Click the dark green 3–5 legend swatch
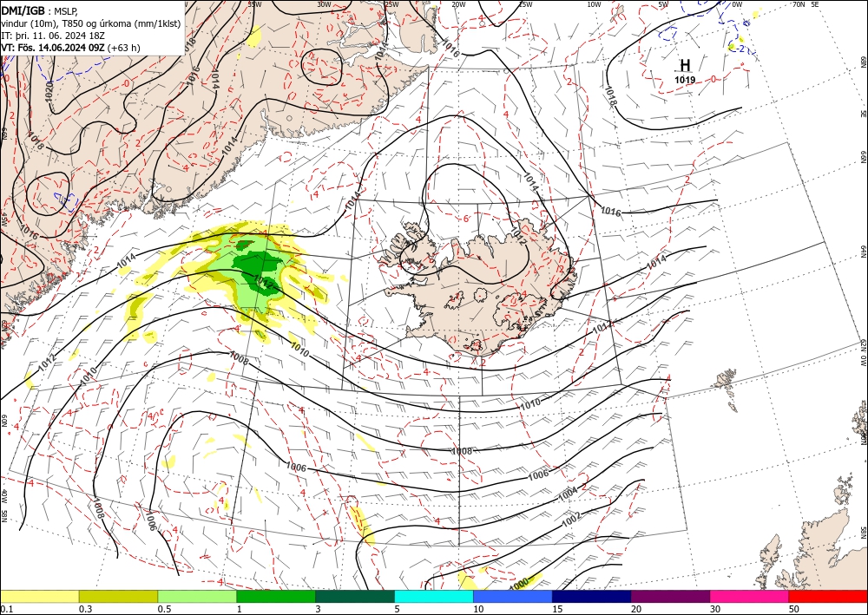This screenshot has height=615, width=868. coord(355,596)
